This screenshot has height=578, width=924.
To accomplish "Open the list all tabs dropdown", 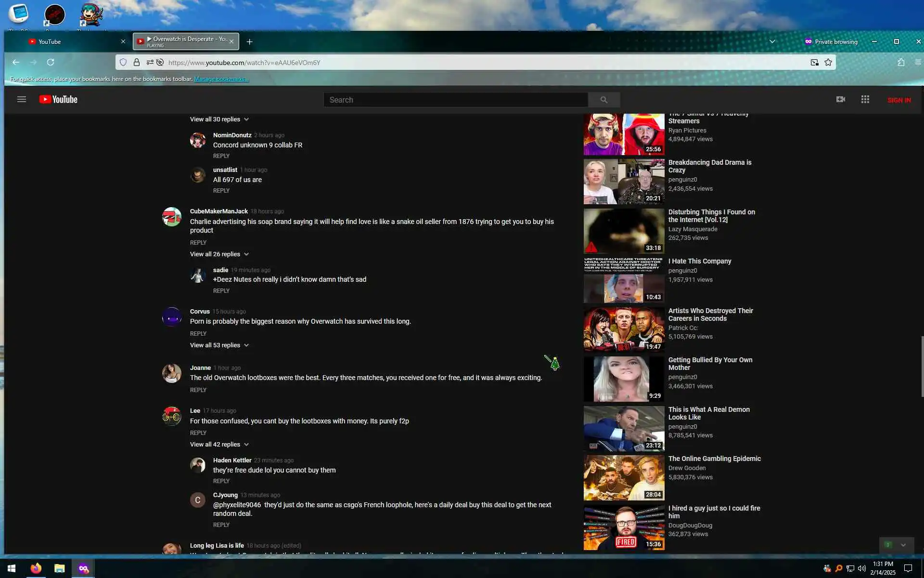I will click(x=772, y=41).
